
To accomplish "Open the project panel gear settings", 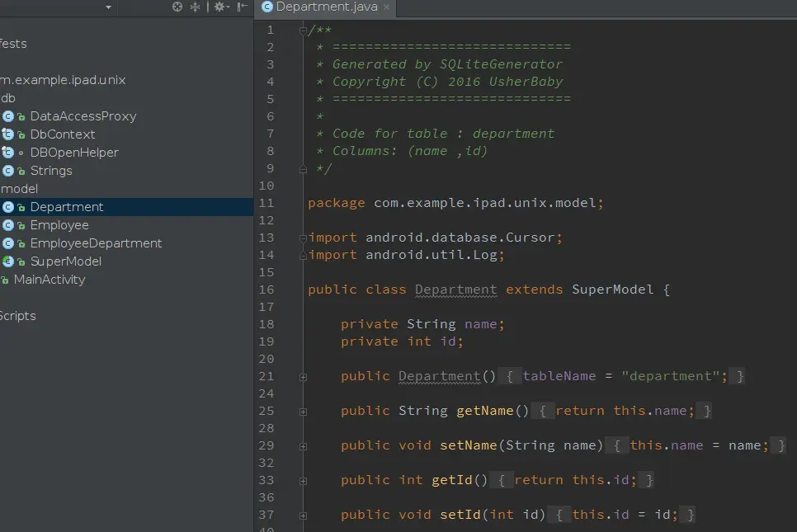I will tap(219, 7).
